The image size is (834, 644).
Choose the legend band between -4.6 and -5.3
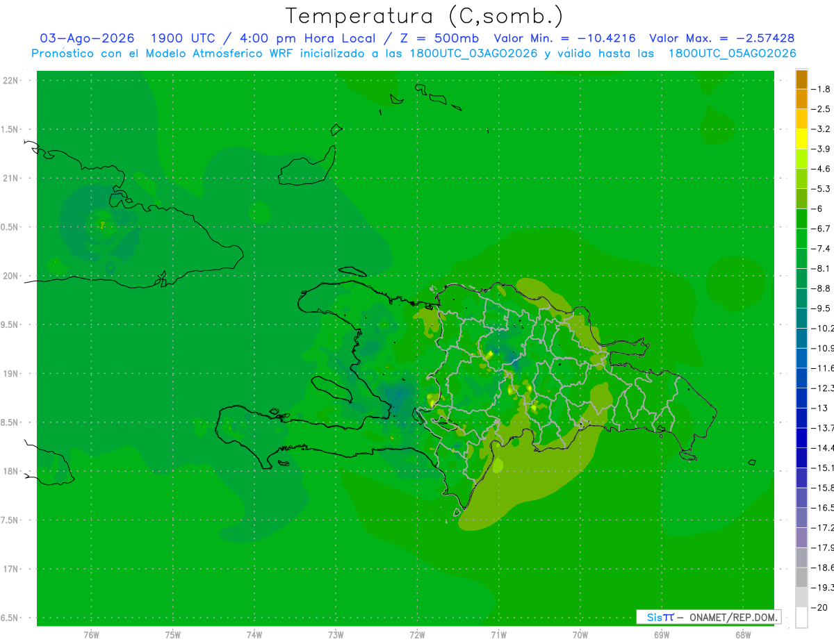(x=801, y=179)
